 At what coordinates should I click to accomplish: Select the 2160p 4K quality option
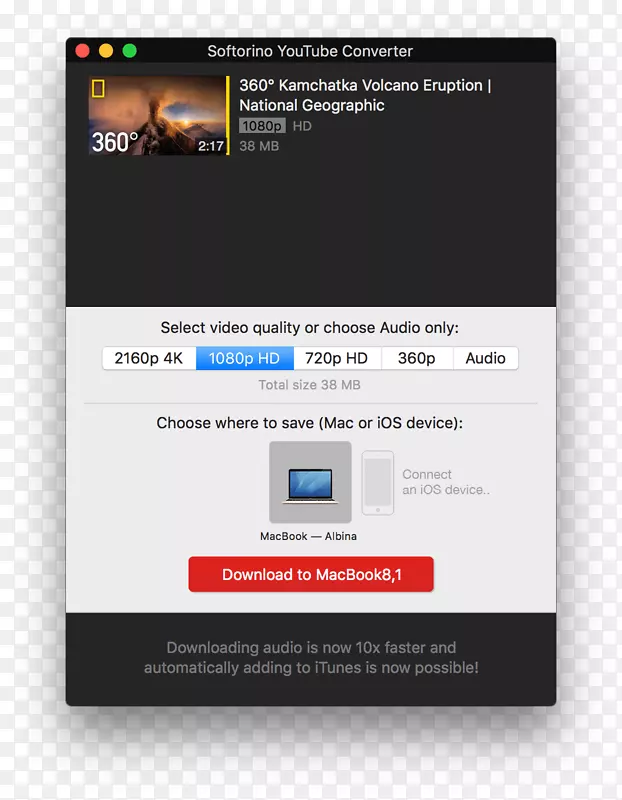pos(149,358)
